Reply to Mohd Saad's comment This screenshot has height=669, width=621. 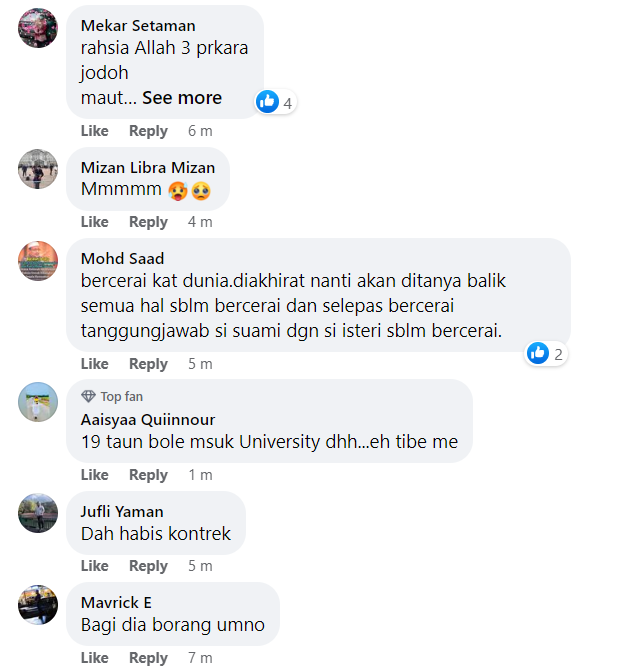(x=148, y=364)
